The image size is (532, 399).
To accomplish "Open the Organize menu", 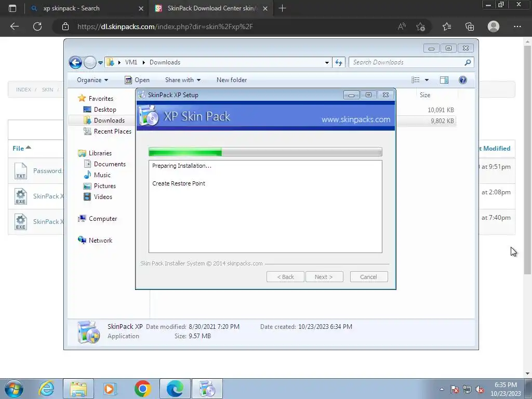I will 92,80.
